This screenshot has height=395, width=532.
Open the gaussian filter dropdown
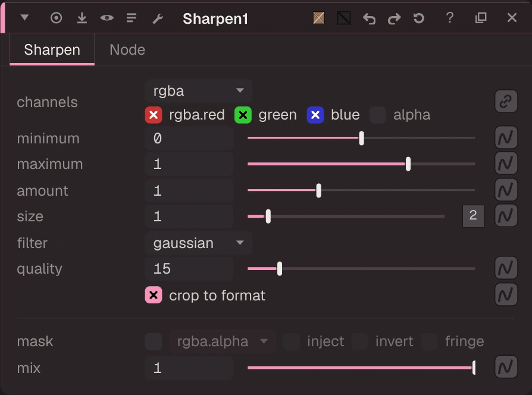point(199,243)
